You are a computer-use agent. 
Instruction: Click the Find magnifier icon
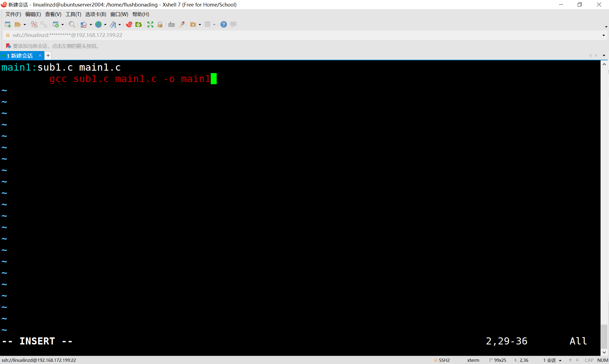(72, 24)
